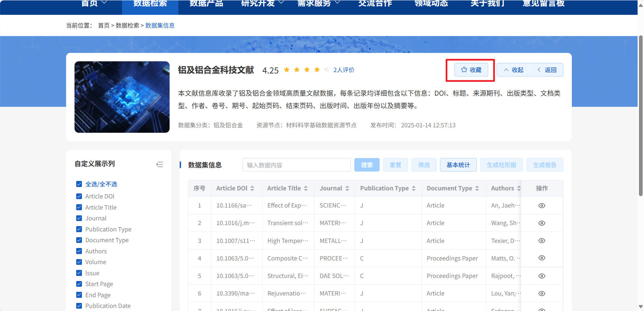Collapse dataset header with 收起 button
The height and width of the screenshot is (311, 644).
click(x=514, y=70)
